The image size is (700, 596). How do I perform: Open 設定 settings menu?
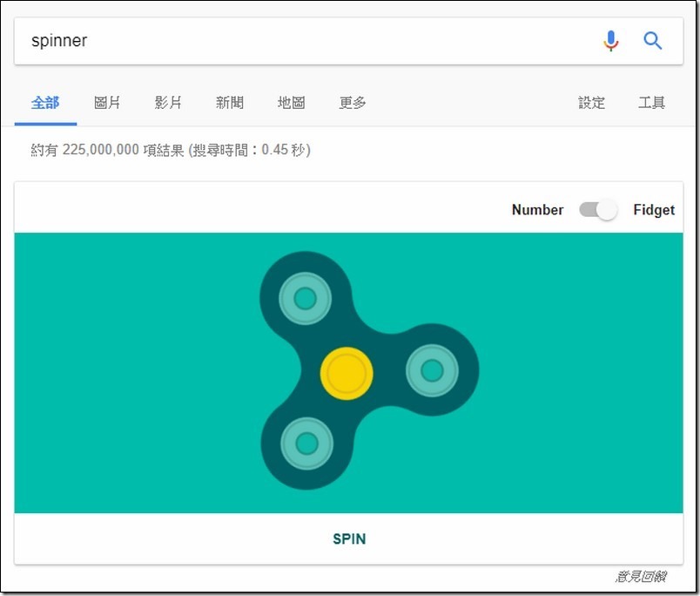[591, 103]
